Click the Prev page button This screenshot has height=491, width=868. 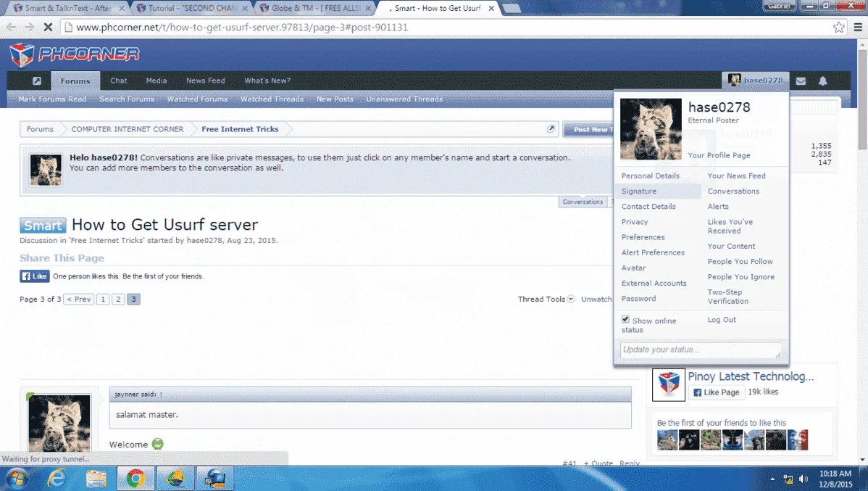tap(78, 300)
